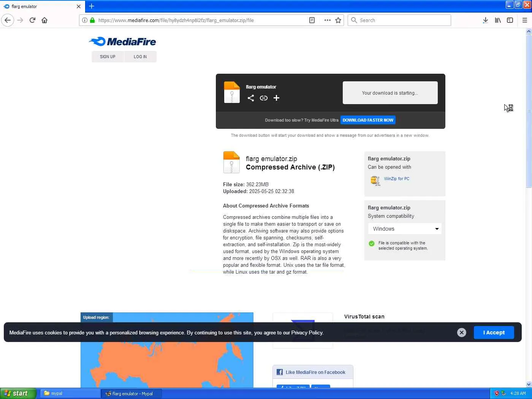Click the 'Your download is starting' button
The width and height of the screenshot is (532, 399).
390,93
